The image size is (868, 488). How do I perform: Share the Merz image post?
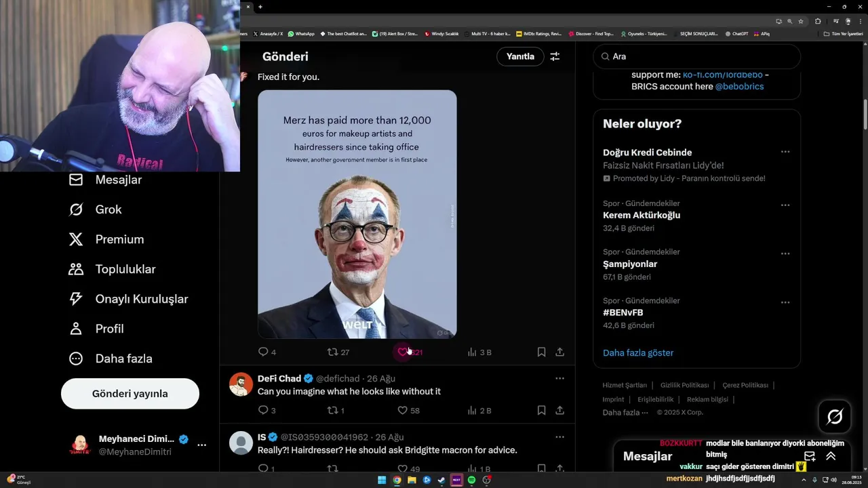click(x=559, y=352)
